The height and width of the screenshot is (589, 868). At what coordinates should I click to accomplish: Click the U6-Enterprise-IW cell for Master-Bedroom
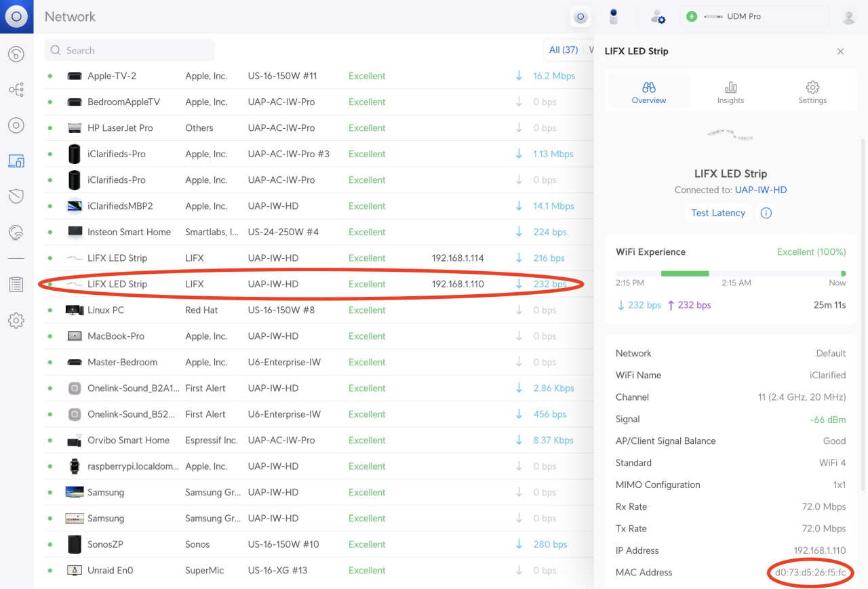coord(284,362)
